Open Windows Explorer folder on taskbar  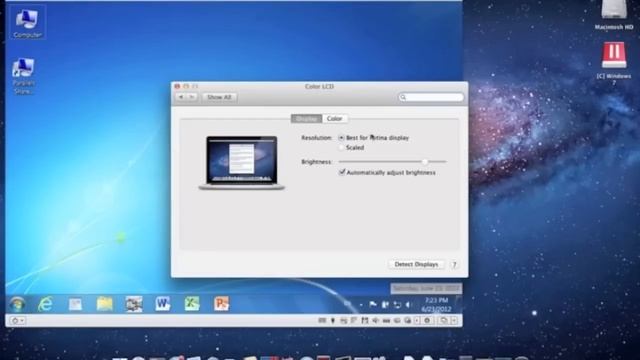104,304
